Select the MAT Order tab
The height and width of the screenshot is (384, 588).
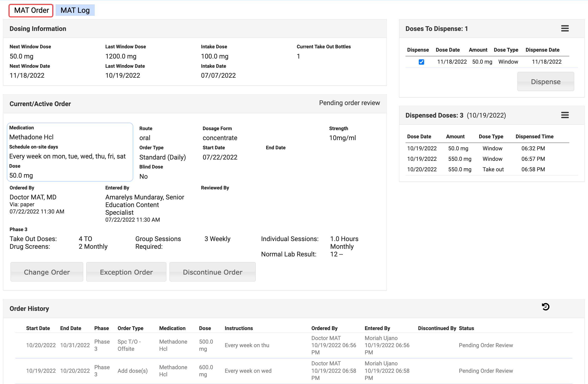(x=31, y=10)
